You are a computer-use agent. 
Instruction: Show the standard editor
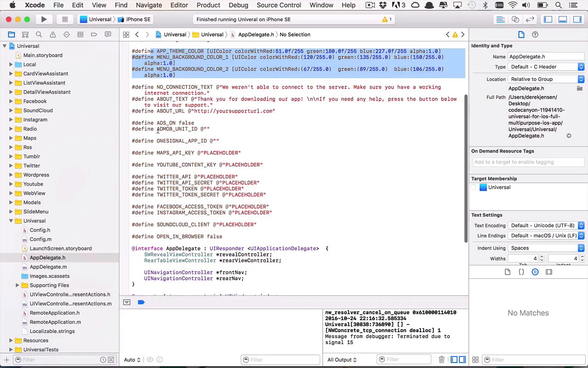pos(501,19)
